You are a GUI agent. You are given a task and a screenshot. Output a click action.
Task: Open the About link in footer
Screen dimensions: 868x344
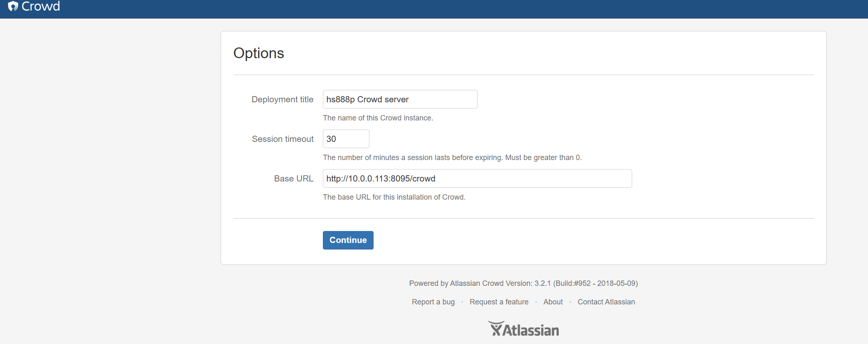click(553, 302)
